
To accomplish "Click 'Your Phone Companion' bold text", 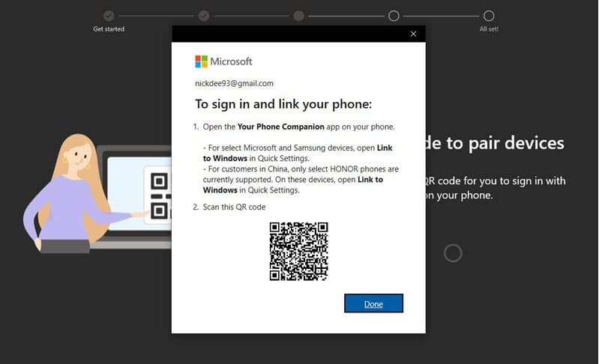I will 281,127.
